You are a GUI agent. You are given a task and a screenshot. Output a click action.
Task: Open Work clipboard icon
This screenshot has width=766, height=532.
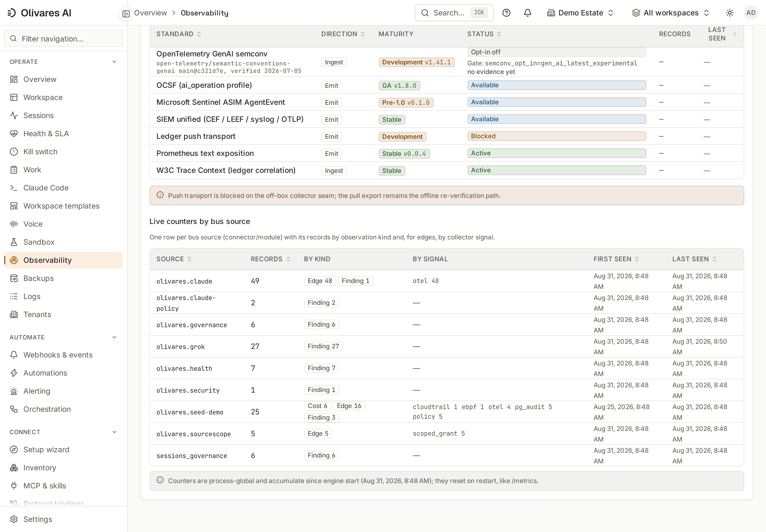coord(14,170)
